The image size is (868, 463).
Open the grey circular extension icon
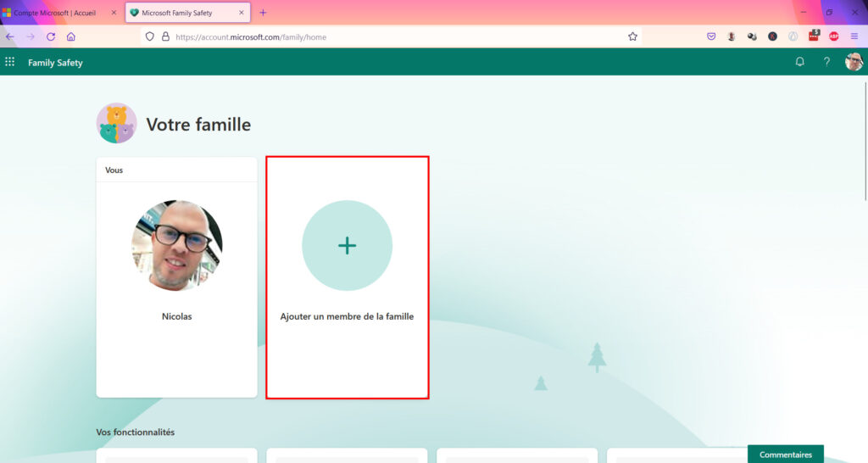click(793, 36)
